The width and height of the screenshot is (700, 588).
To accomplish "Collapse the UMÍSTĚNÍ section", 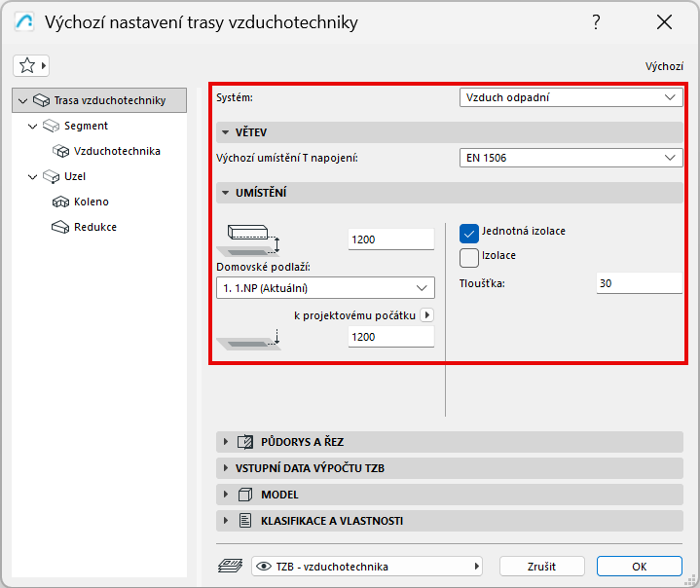I will coord(226,193).
